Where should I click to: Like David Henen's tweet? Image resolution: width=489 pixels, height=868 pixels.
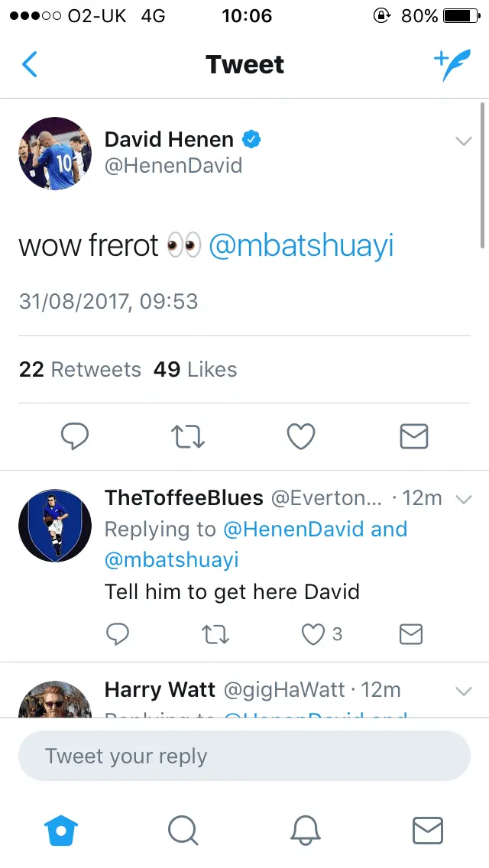[301, 436]
